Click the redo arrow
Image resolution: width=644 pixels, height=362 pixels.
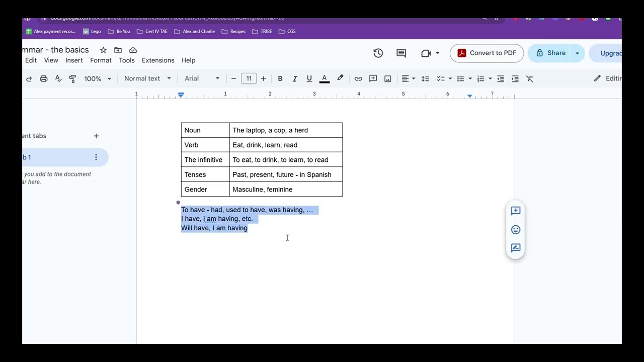pyautogui.click(x=29, y=79)
